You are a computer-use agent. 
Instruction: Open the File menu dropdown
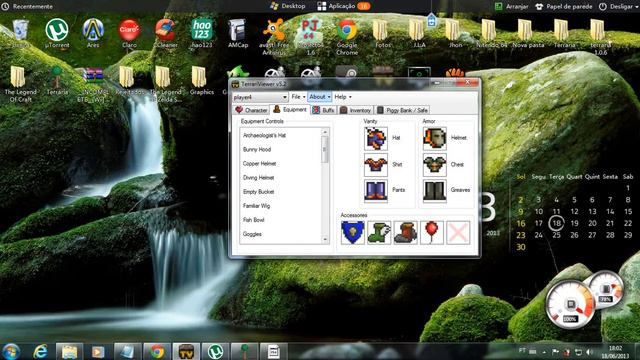click(298, 97)
